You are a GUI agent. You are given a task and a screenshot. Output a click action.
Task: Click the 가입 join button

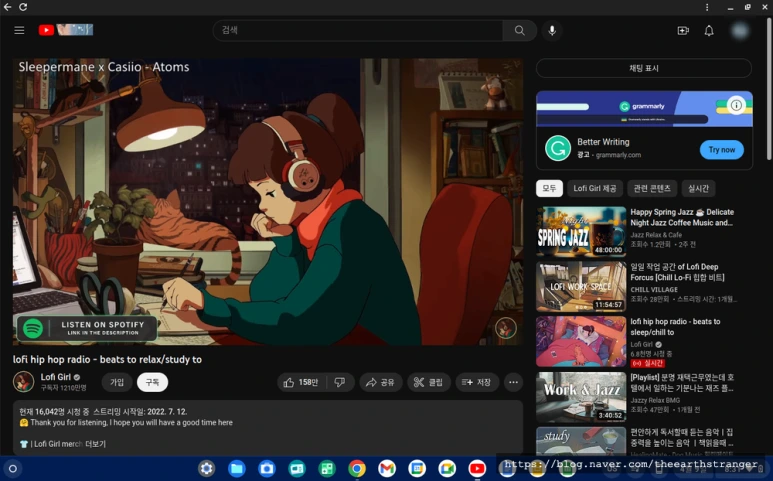pyautogui.click(x=117, y=382)
